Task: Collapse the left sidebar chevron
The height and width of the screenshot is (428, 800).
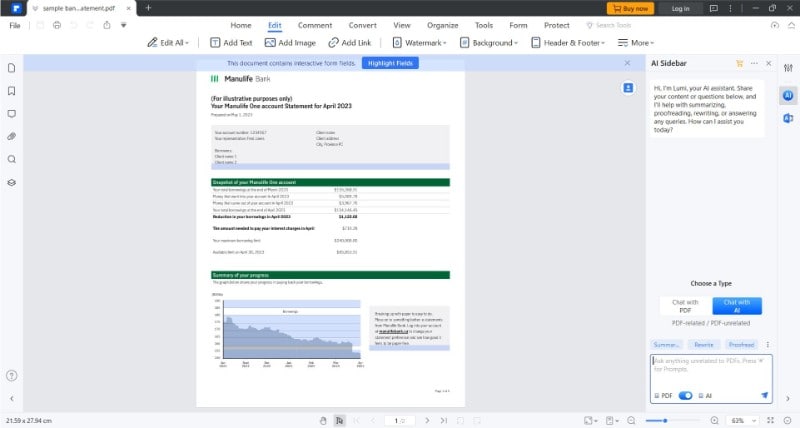Action: (x=12, y=399)
